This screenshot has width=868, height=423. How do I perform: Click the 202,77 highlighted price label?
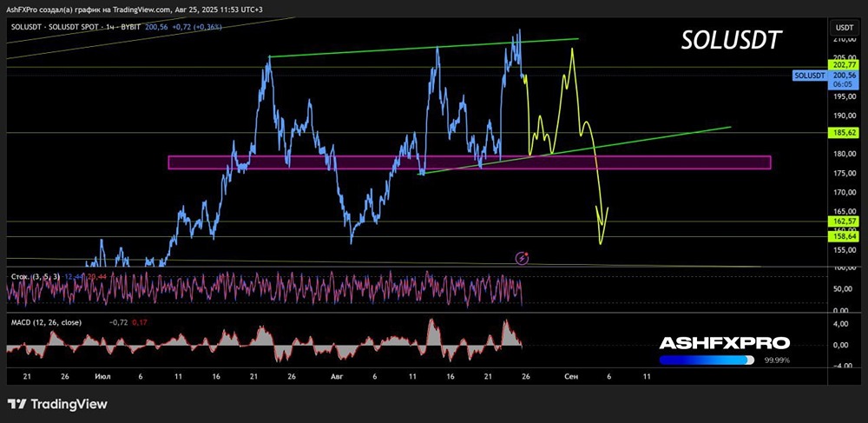coord(843,65)
